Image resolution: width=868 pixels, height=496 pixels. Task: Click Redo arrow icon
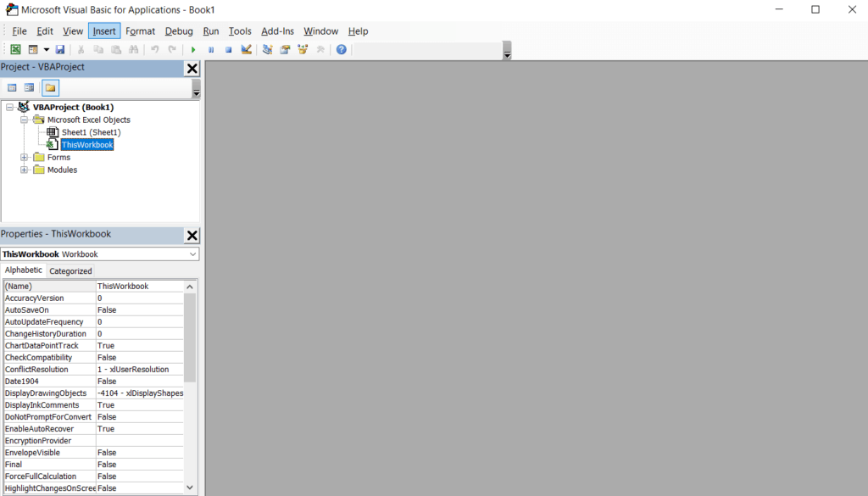coord(172,50)
